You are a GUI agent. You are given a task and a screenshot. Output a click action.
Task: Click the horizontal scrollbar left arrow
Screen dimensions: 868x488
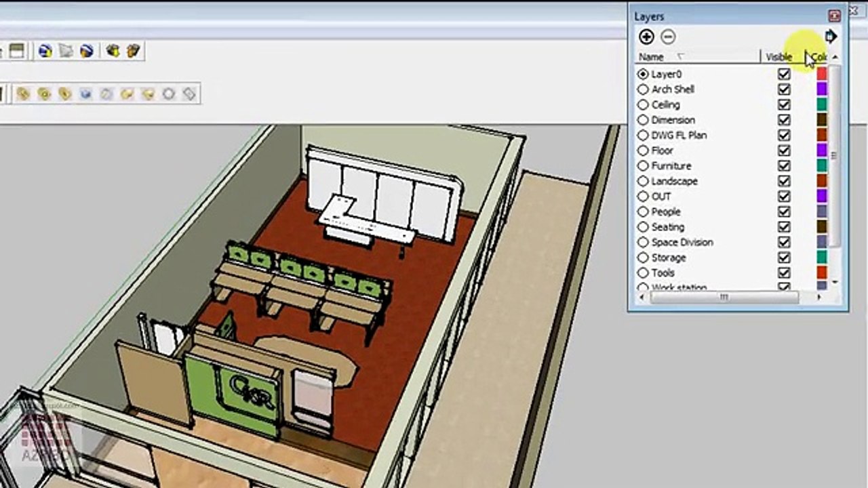coord(640,297)
